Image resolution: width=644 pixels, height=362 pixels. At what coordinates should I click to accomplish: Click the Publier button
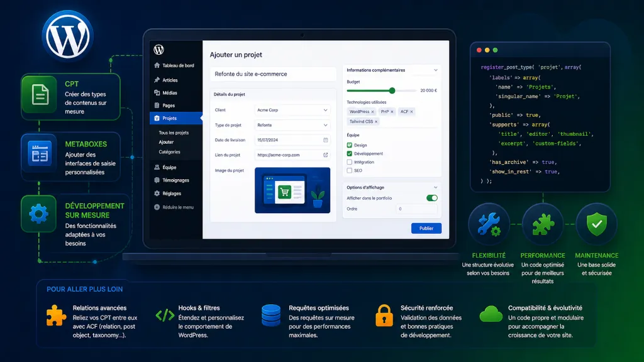(426, 228)
